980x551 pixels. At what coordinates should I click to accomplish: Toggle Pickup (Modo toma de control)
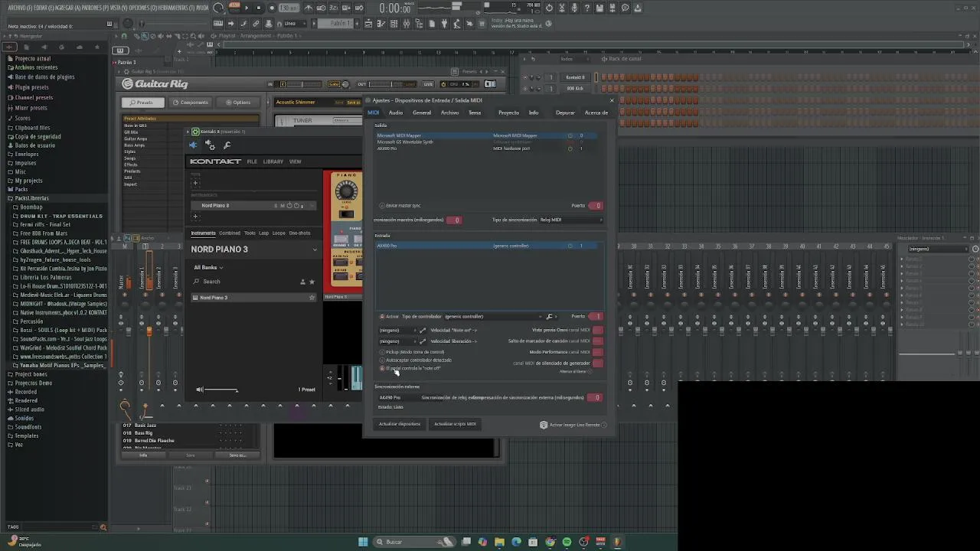pos(382,352)
